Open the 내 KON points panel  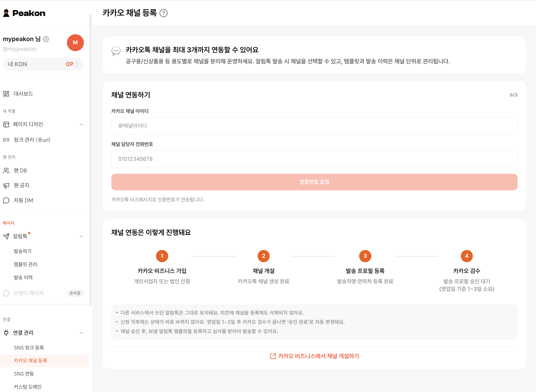[x=43, y=64]
